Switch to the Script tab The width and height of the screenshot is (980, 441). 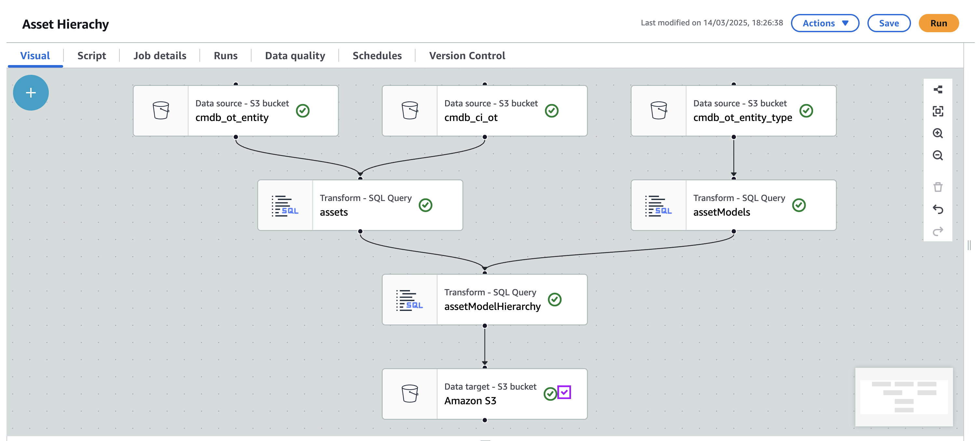pos(91,56)
